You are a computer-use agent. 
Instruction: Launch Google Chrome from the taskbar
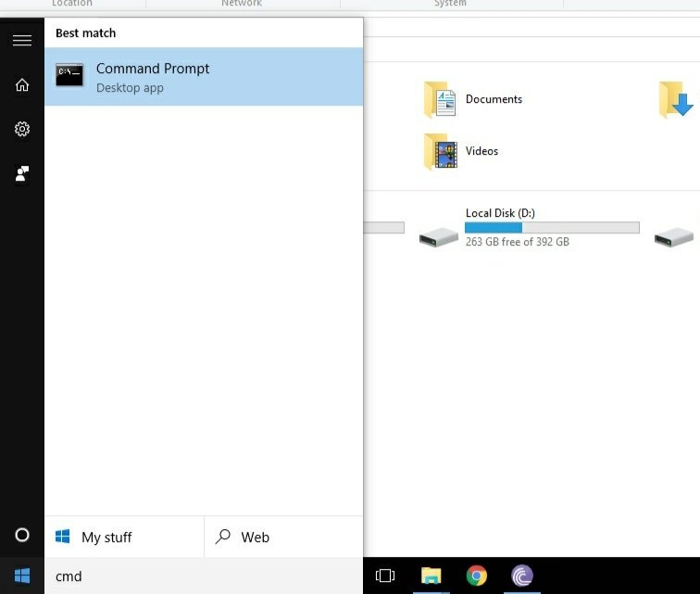pyautogui.click(x=477, y=576)
